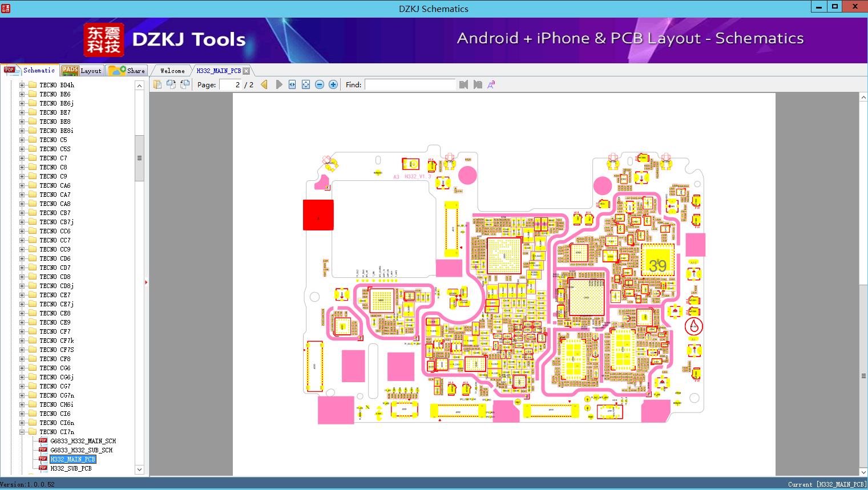Open the Share tab

(127, 71)
